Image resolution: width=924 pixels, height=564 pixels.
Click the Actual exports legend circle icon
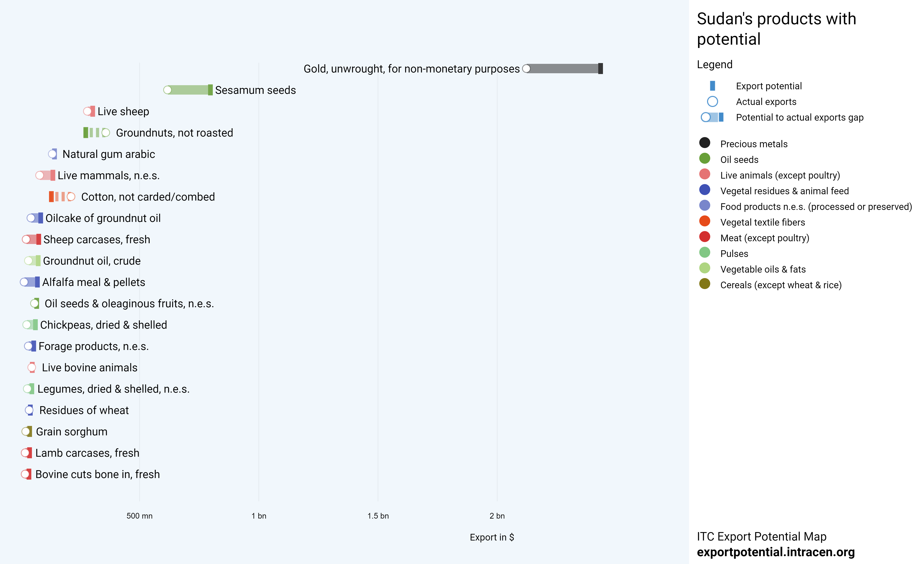point(713,102)
